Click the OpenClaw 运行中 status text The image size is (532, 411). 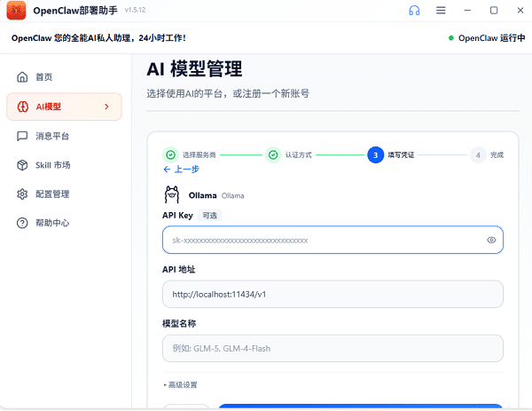coord(491,38)
